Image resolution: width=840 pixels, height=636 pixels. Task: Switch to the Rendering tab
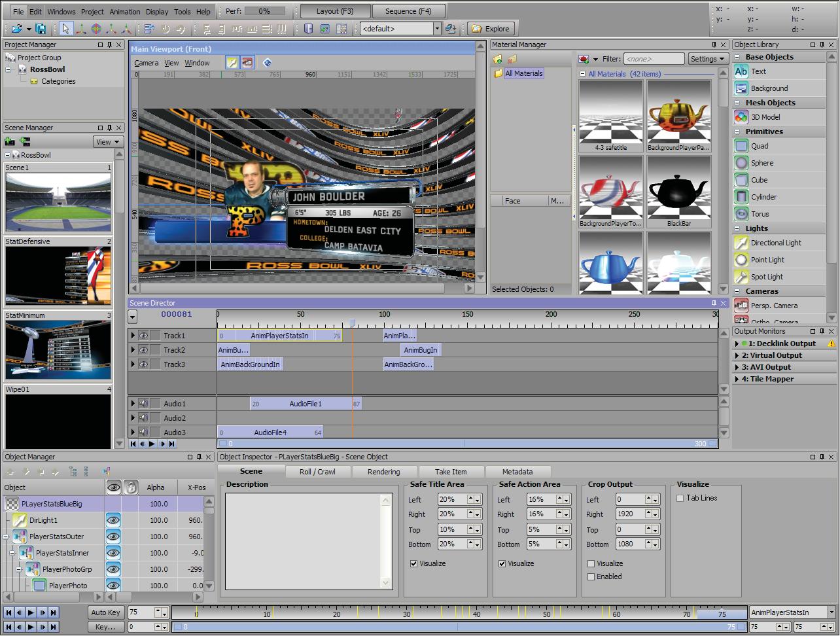tap(383, 472)
